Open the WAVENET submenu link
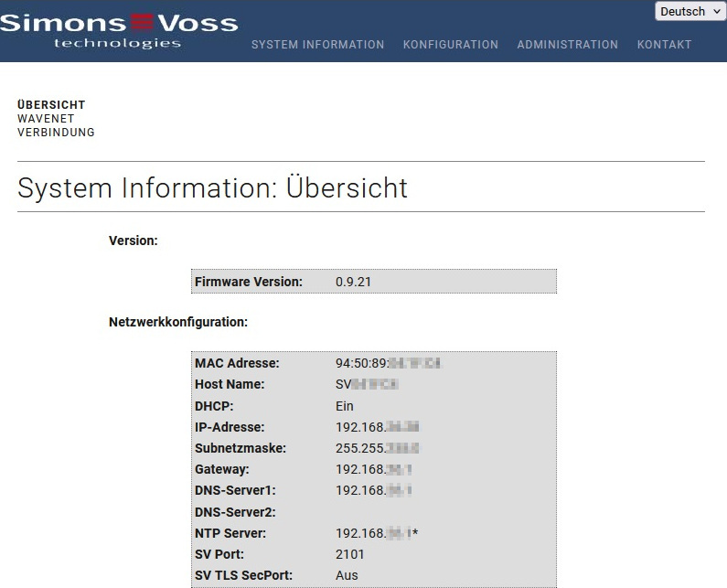 46,119
